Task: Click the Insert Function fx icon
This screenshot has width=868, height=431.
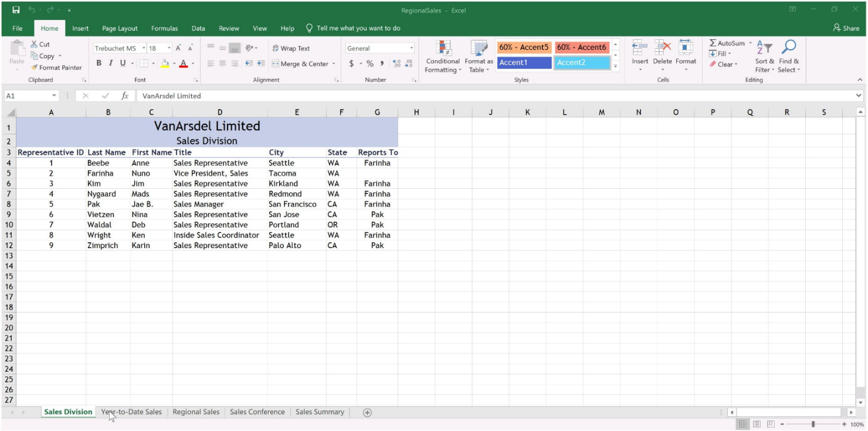Action: 124,96
